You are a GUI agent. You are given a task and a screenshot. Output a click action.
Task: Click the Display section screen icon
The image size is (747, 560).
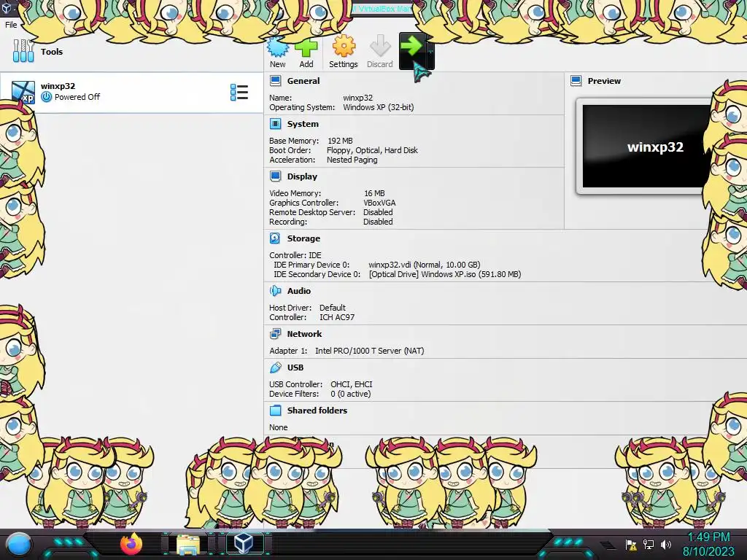pyautogui.click(x=275, y=176)
